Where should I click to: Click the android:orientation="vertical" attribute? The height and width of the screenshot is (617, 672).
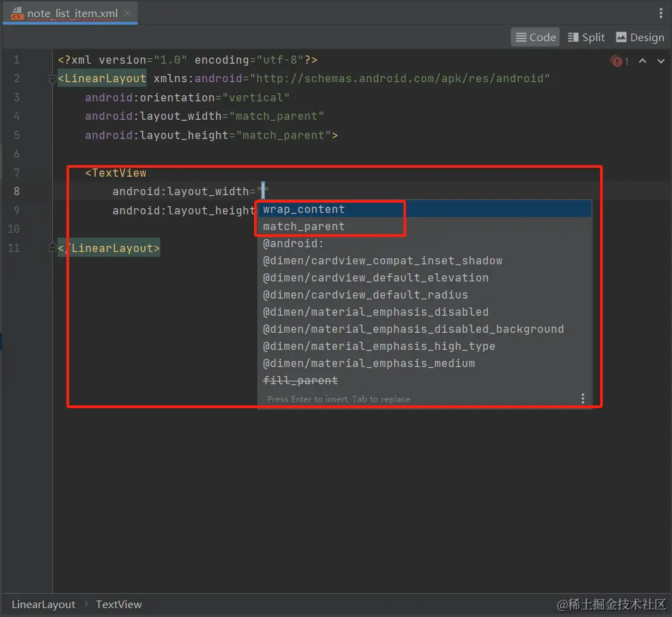187,98
